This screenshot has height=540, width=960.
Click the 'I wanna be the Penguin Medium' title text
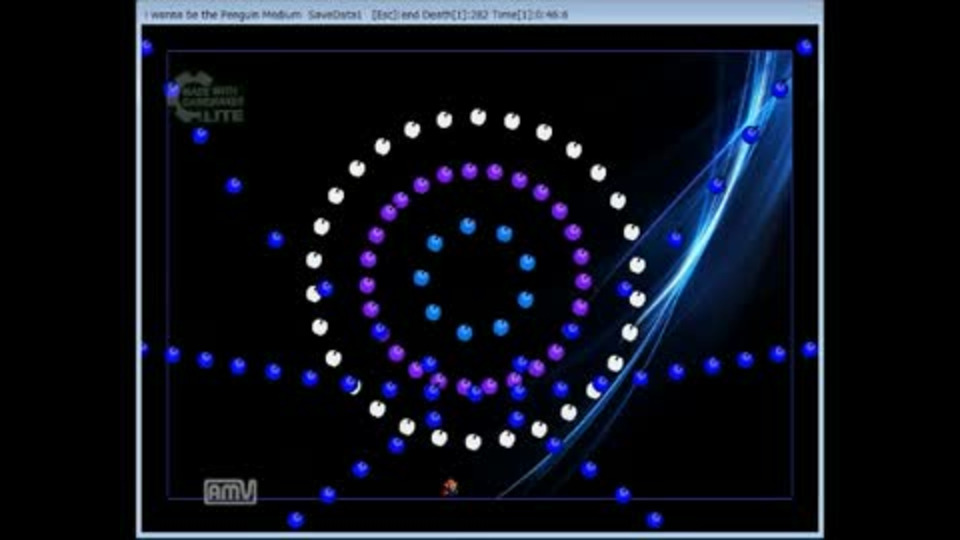click(x=223, y=14)
